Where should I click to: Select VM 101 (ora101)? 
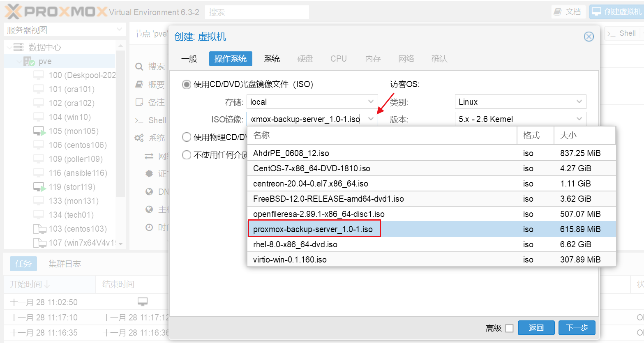click(x=72, y=89)
